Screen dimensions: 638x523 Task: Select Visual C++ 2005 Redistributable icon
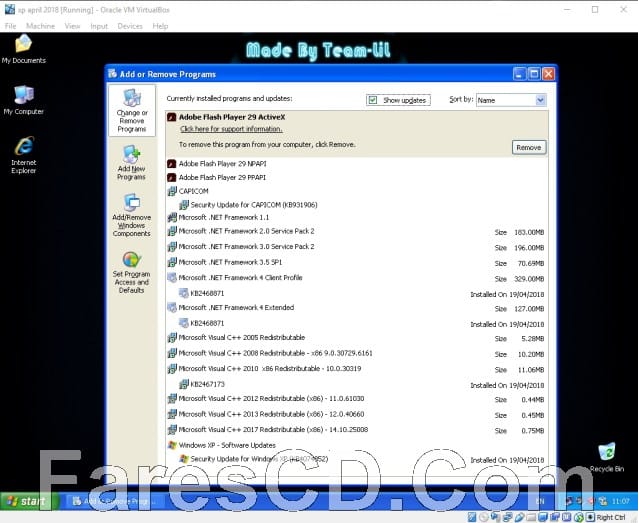[172, 338]
